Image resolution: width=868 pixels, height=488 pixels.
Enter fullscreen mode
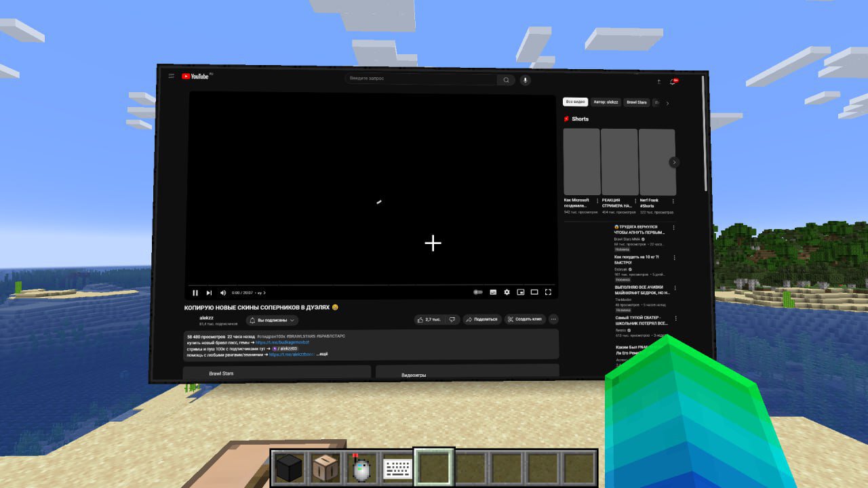click(x=548, y=292)
